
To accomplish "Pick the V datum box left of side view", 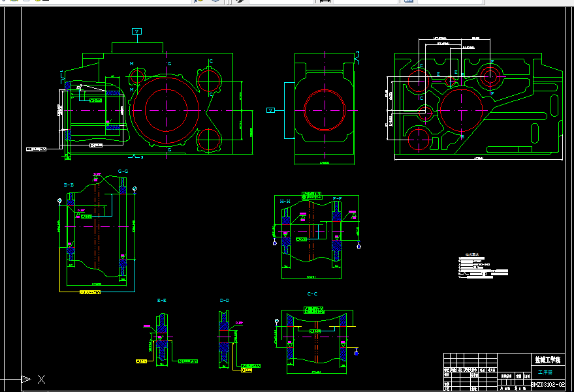I will pyautogui.click(x=270, y=110).
